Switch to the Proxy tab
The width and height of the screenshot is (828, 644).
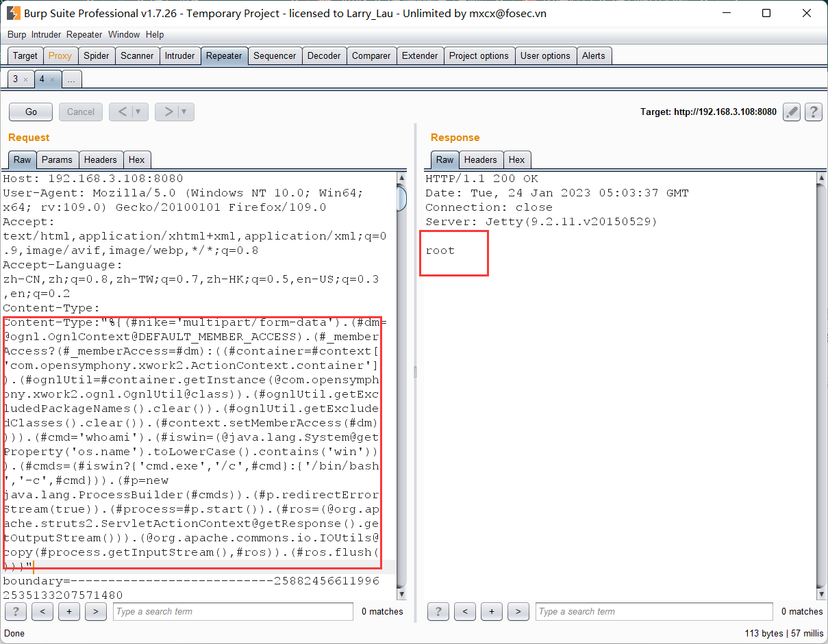[x=60, y=56]
